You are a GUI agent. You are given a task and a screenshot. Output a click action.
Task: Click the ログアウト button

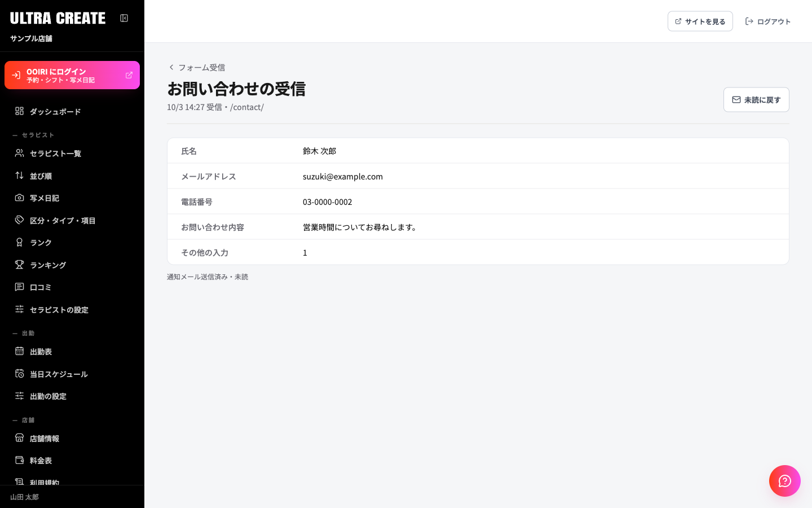click(x=768, y=21)
